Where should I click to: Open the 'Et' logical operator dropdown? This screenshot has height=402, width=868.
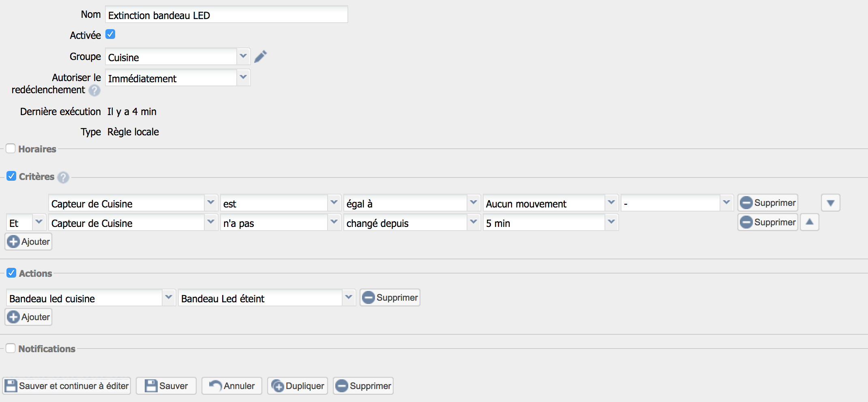click(26, 222)
